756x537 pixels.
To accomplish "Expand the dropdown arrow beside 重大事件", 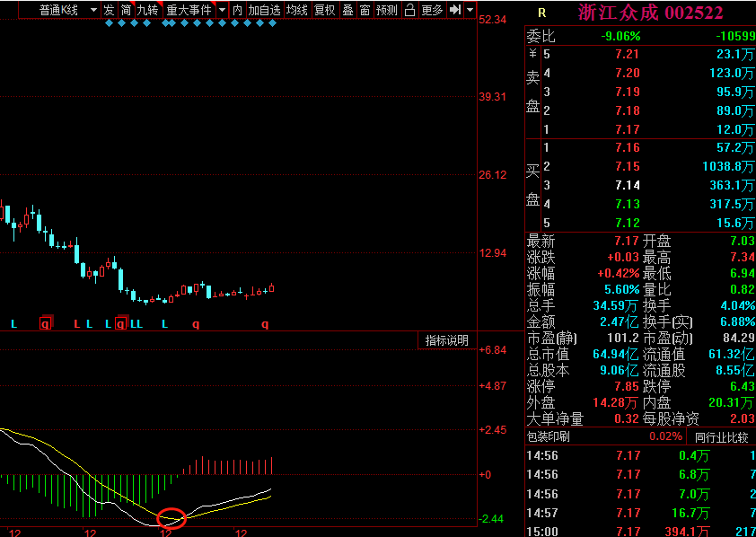I will [x=223, y=10].
